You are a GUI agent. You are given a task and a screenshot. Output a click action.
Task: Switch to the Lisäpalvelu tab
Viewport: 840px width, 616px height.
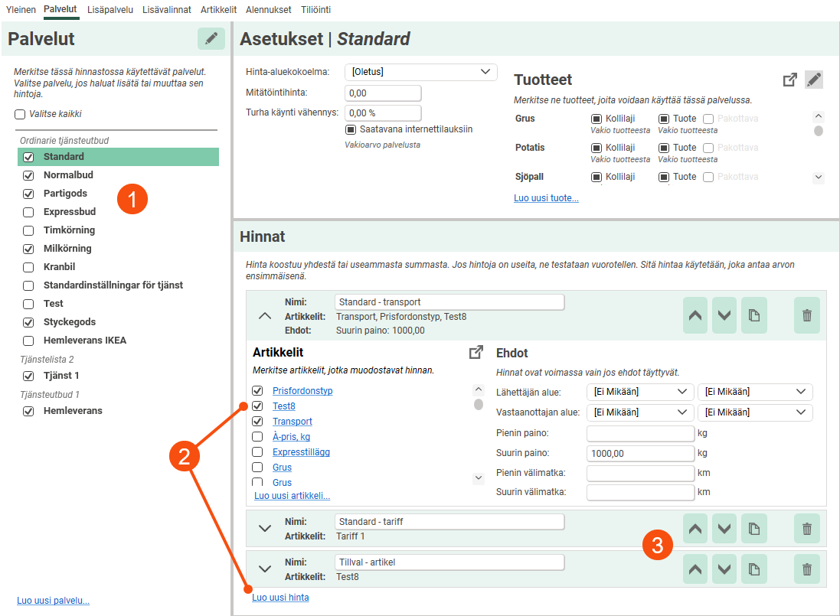click(x=110, y=10)
